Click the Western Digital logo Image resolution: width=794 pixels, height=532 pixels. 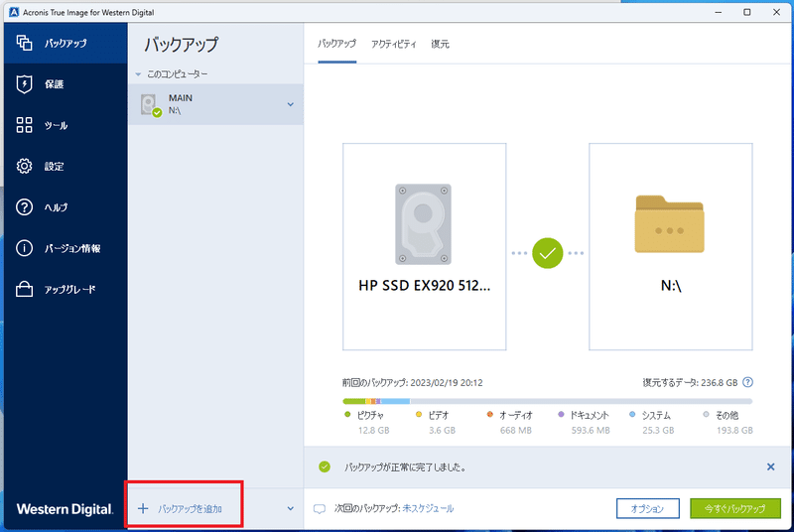[x=65, y=509]
